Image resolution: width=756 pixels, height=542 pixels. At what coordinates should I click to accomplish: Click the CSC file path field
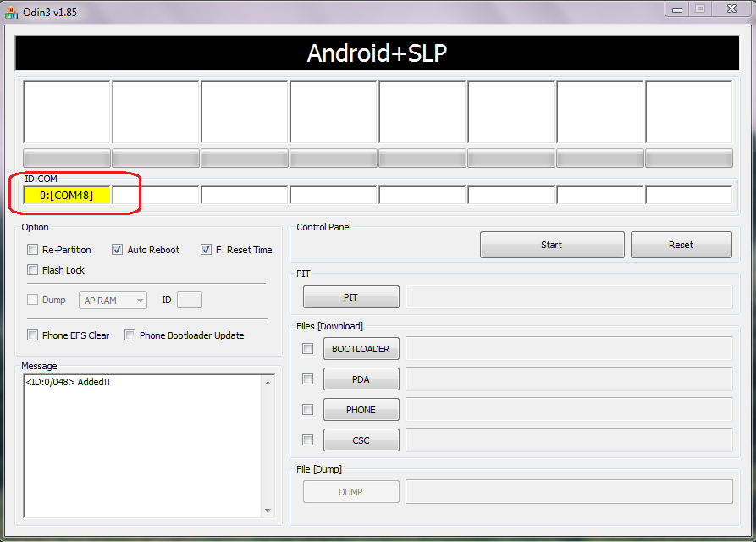pyautogui.click(x=570, y=440)
